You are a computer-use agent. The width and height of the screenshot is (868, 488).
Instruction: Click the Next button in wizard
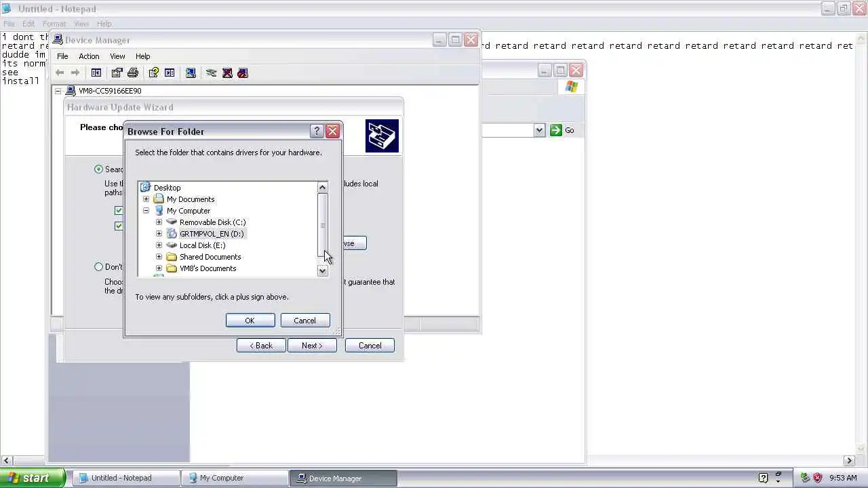click(312, 346)
